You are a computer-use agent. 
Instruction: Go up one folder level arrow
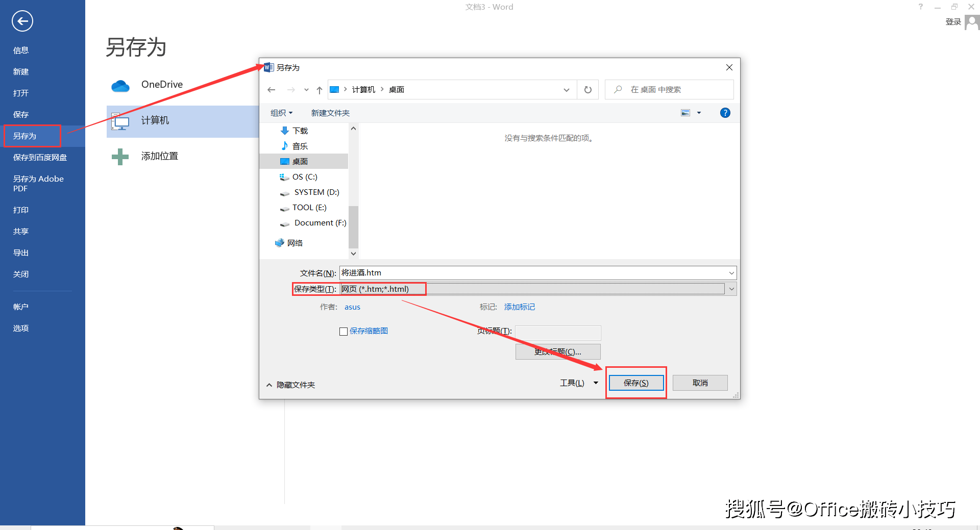[320, 90]
